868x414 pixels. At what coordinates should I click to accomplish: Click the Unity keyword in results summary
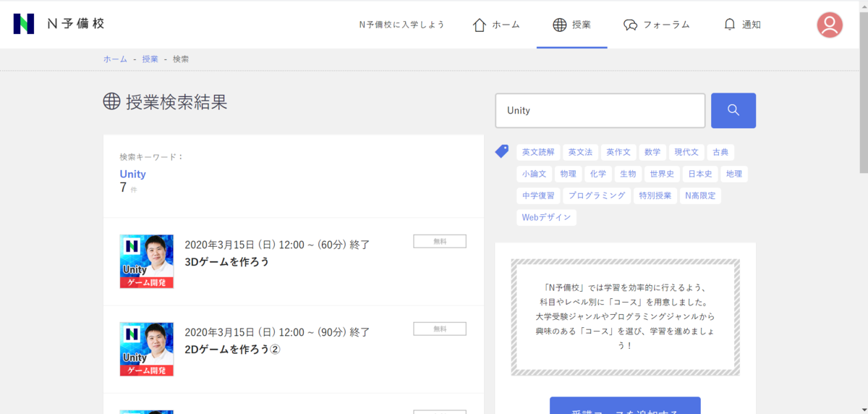coord(133,174)
